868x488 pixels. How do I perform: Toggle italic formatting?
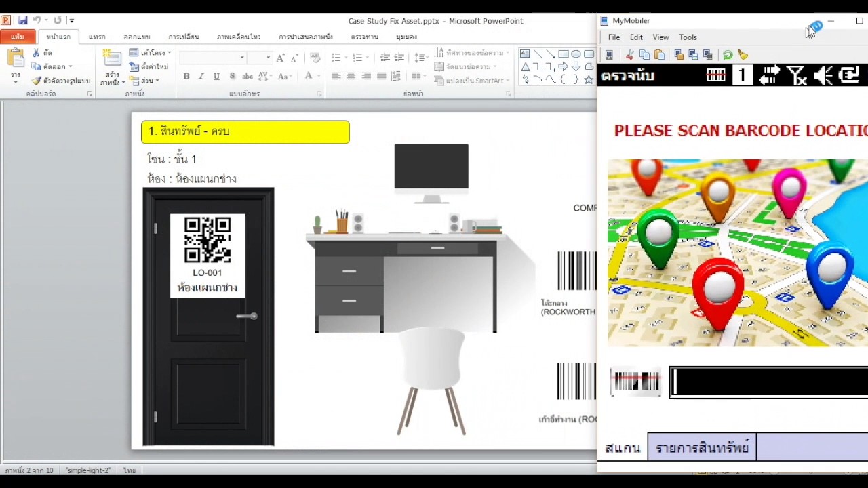[x=201, y=76]
